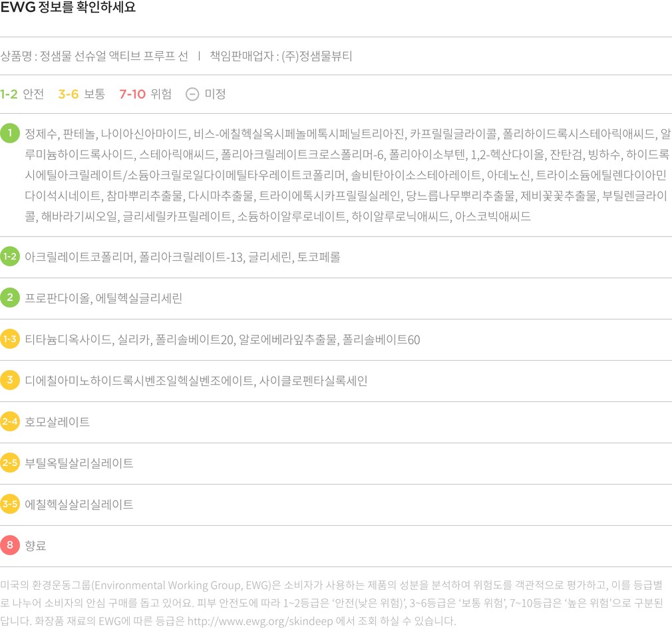Select the 에칠헥실살리실레이트 ingredient
The height and width of the screenshot is (633, 672).
[79, 505]
